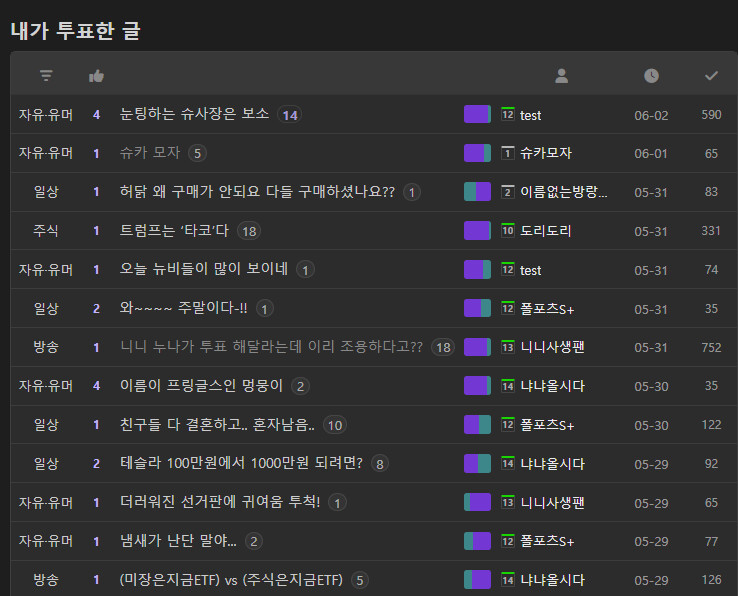Open post '(미장은지금ETF) vs (주식은지금ETF)'
This screenshot has width=738, height=596.
point(231,580)
